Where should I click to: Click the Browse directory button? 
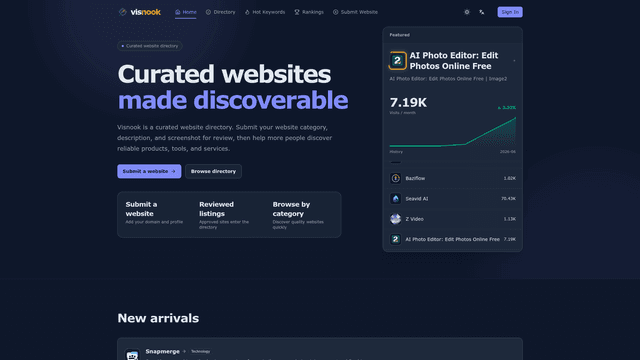213,171
